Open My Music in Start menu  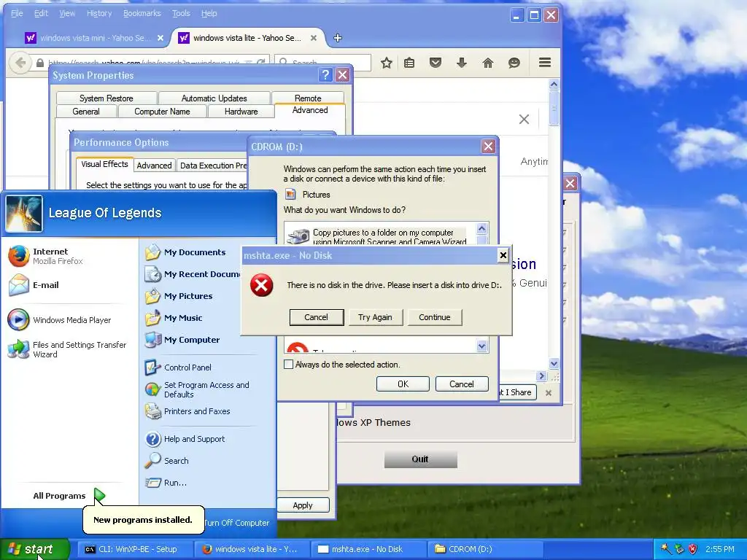click(x=174, y=318)
